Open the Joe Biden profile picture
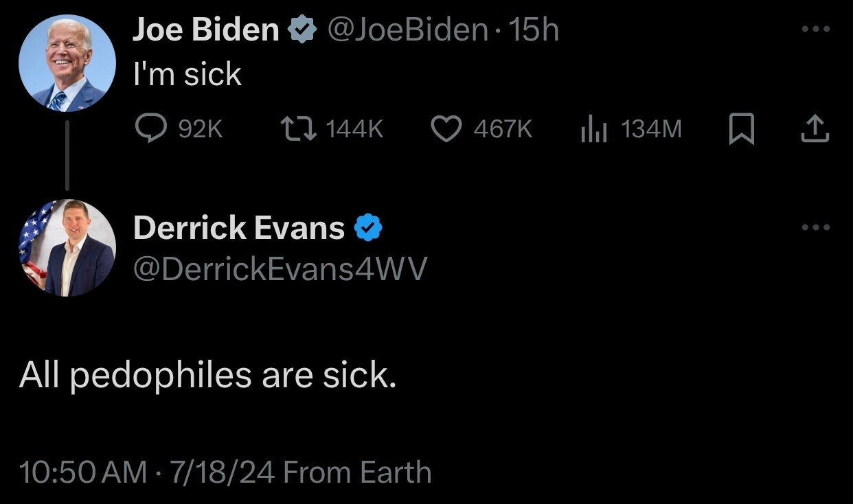This screenshot has width=853, height=504. [67, 63]
